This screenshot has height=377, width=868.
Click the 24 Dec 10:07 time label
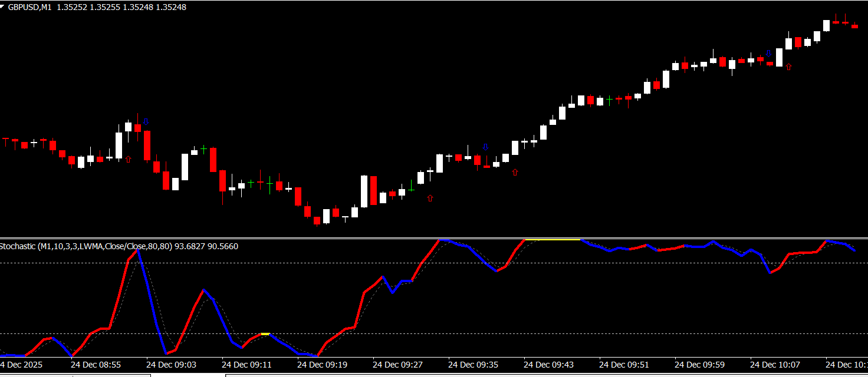(x=775, y=365)
